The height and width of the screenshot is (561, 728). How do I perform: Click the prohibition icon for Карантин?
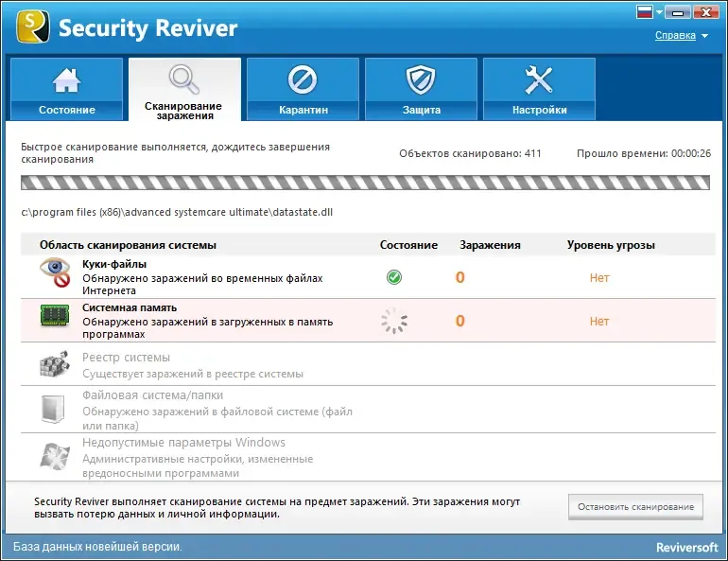tap(303, 79)
